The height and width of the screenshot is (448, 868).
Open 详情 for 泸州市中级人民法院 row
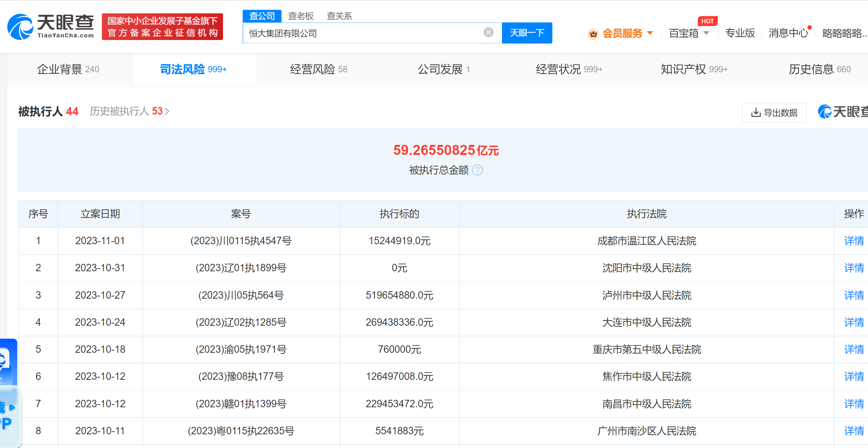coord(854,295)
